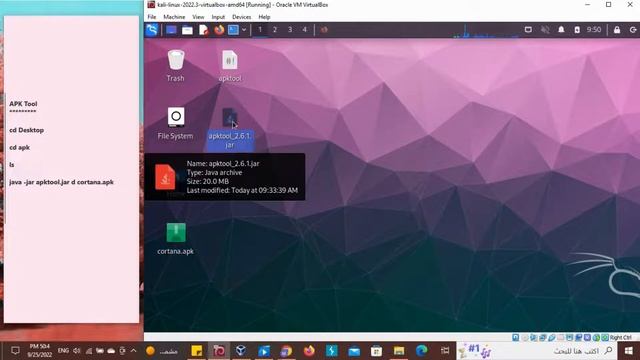Image resolution: width=640 pixels, height=360 pixels.
Task: Expand the terminal dropdown arrow in Kali panel
Action: [244, 30]
